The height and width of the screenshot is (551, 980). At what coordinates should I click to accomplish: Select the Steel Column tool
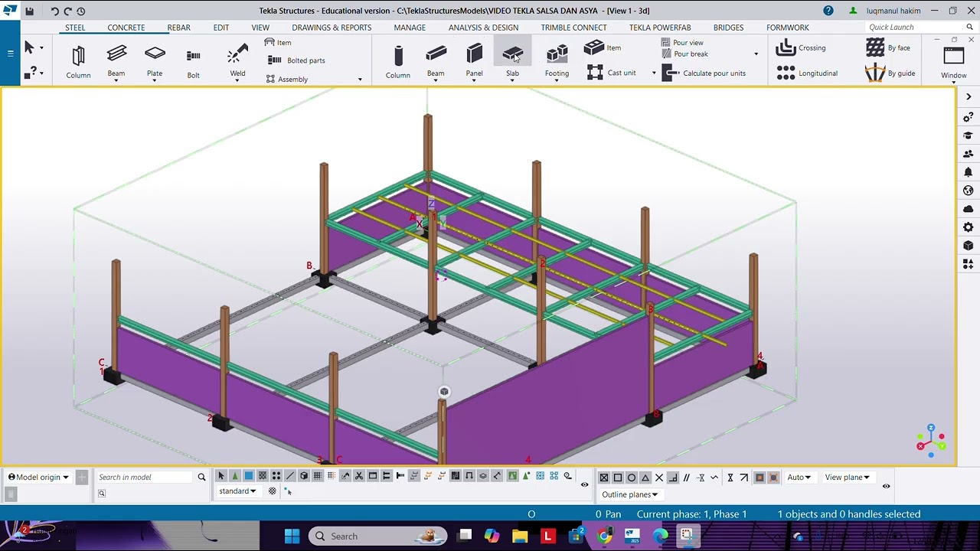(78, 61)
